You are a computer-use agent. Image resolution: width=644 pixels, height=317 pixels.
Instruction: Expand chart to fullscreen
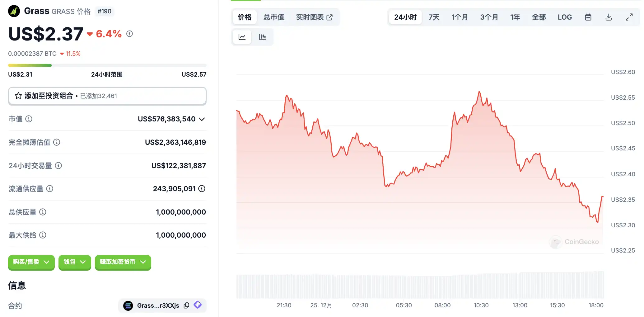click(629, 17)
